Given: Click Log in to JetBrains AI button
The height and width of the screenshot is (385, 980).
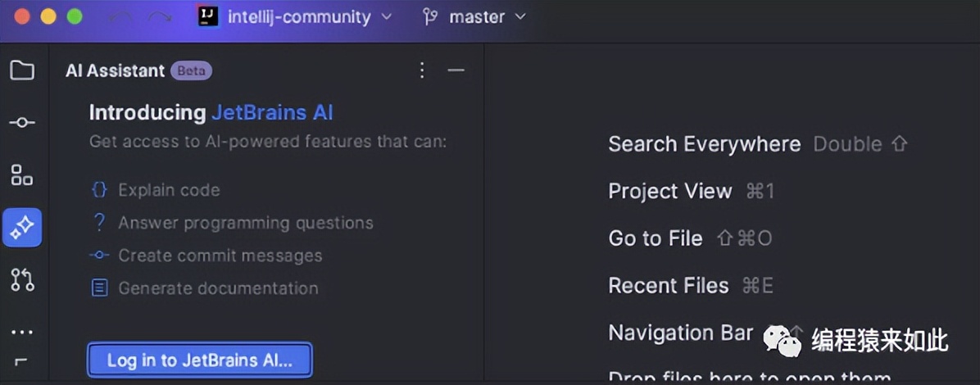Looking at the screenshot, I should pos(199,360).
